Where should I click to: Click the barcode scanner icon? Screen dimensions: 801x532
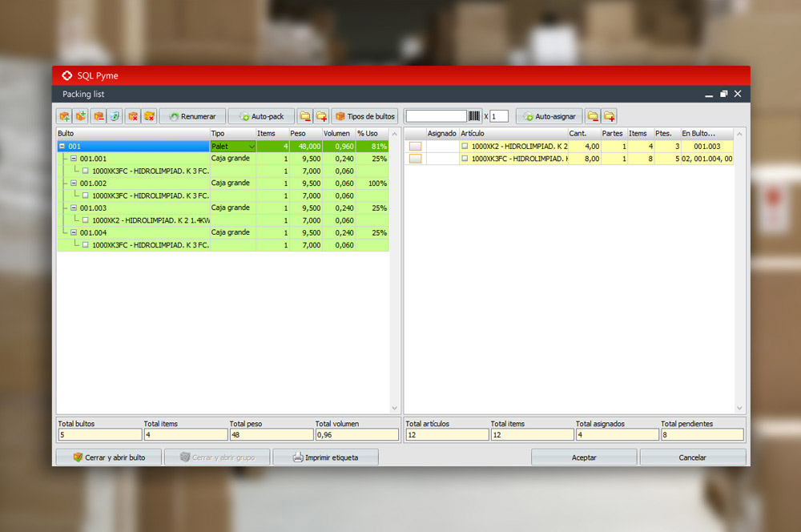(x=475, y=116)
